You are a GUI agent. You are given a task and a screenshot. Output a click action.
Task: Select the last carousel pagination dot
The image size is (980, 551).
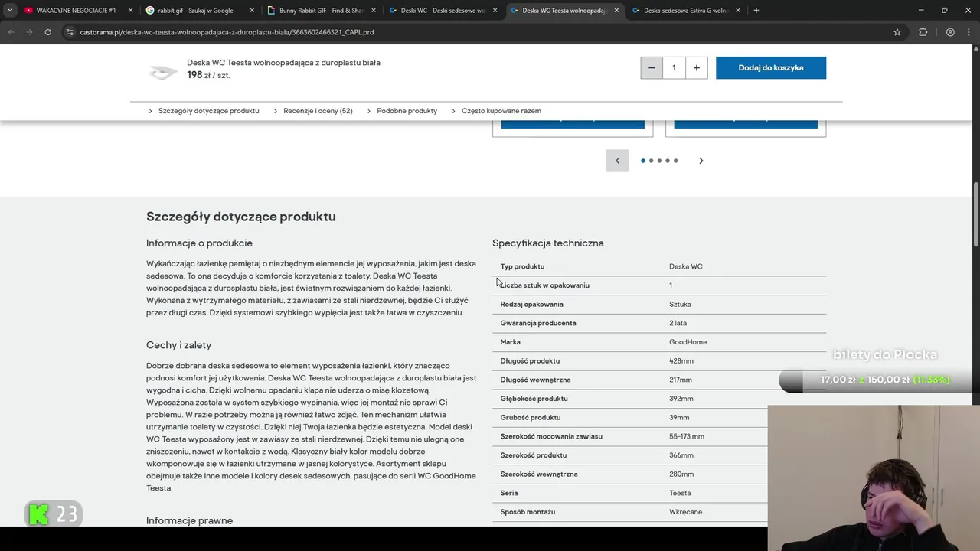click(676, 161)
